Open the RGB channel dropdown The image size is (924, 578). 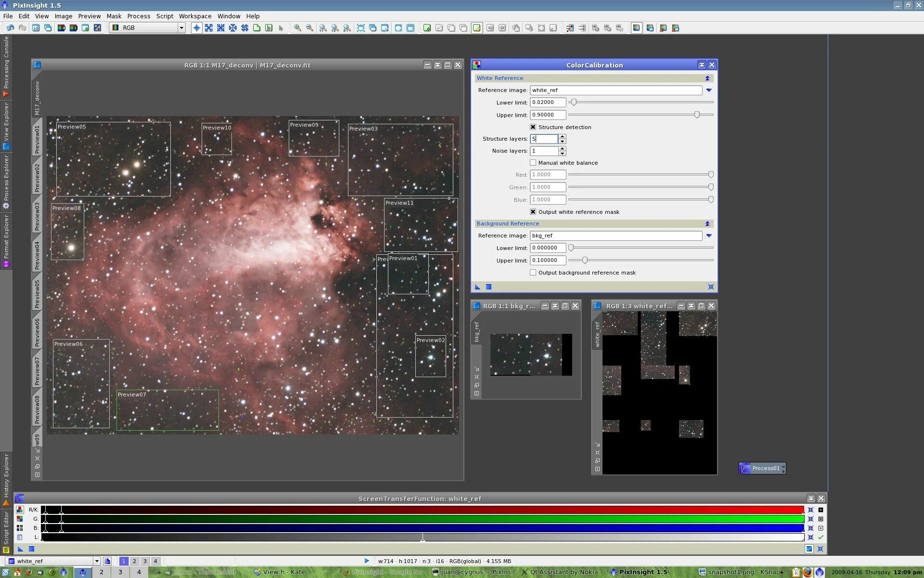tap(181, 28)
